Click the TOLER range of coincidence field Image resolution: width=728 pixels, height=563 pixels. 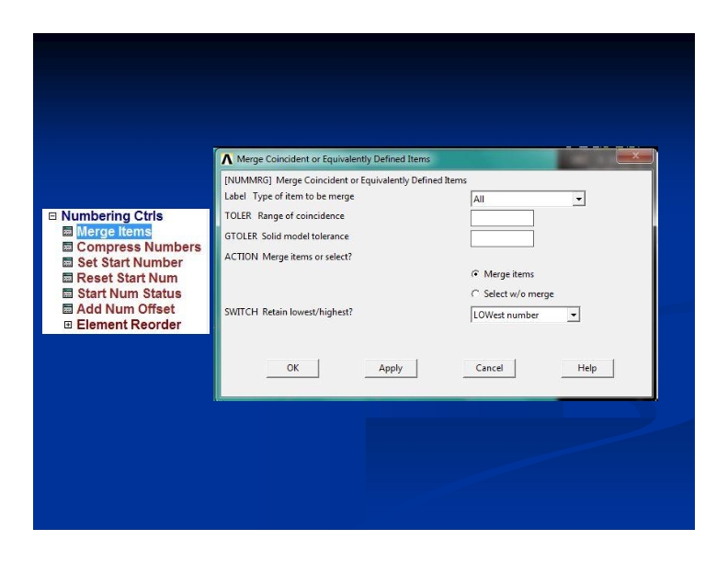[502, 218]
